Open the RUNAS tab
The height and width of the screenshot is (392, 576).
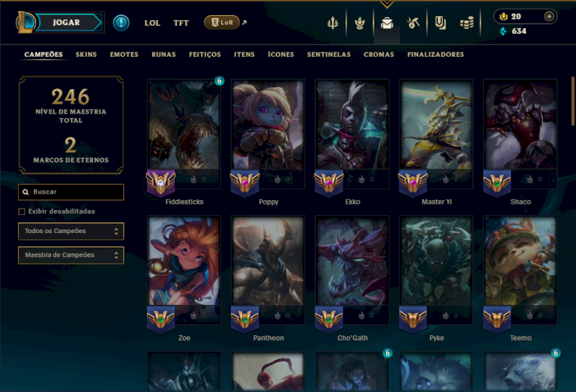(163, 55)
